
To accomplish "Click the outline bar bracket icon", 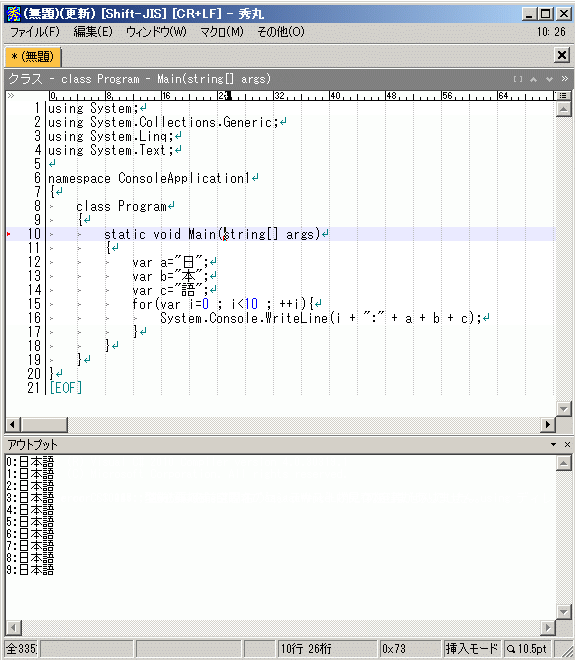I will (518, 79).
